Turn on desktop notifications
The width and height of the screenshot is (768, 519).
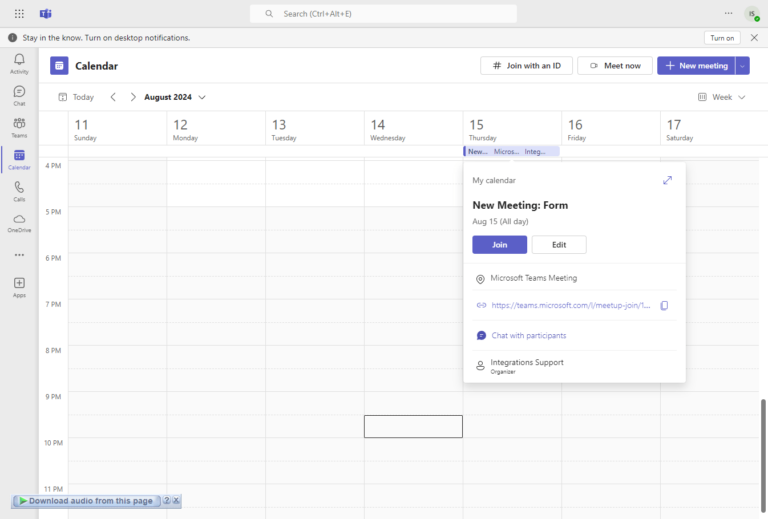pos(722,38)
